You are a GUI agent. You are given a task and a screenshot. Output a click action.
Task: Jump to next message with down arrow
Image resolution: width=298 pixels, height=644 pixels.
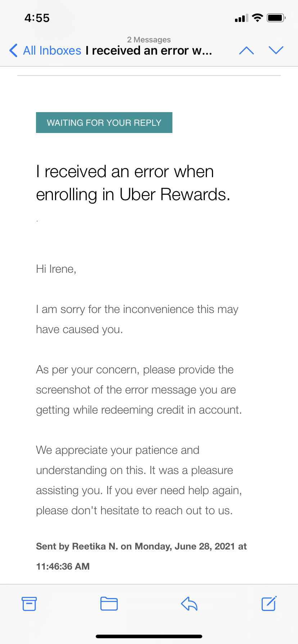tap(276, 51)
